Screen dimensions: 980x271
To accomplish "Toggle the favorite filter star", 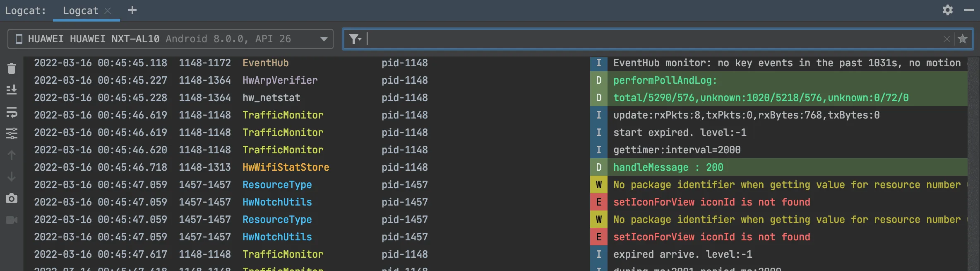I will pyautogui.click(x=963, y=39).
